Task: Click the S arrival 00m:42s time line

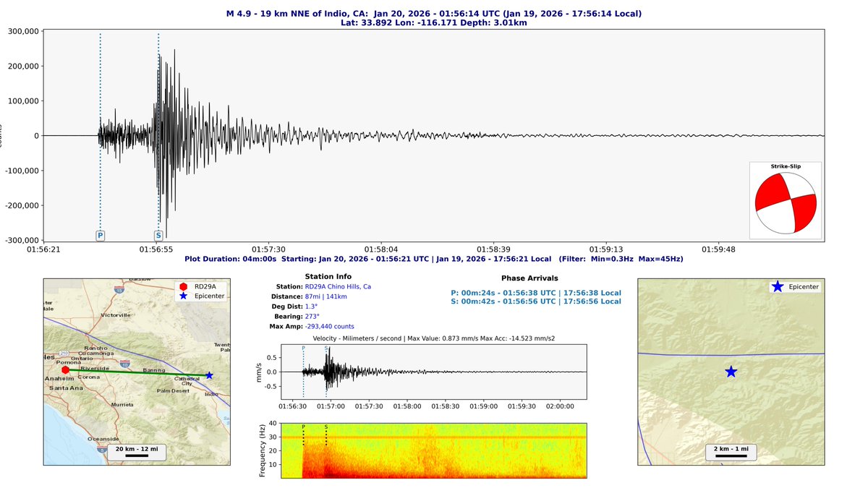Action: (x=536, y=301)
